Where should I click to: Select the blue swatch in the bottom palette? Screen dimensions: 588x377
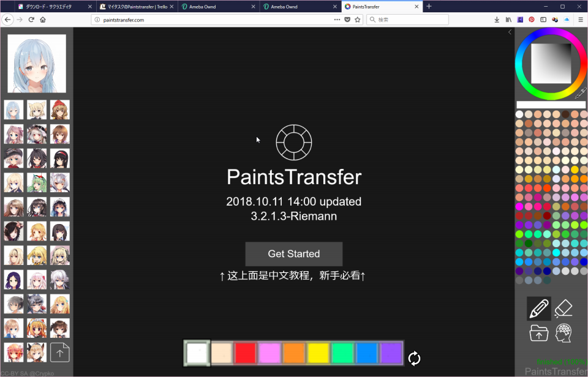click(x=367, y=353)
